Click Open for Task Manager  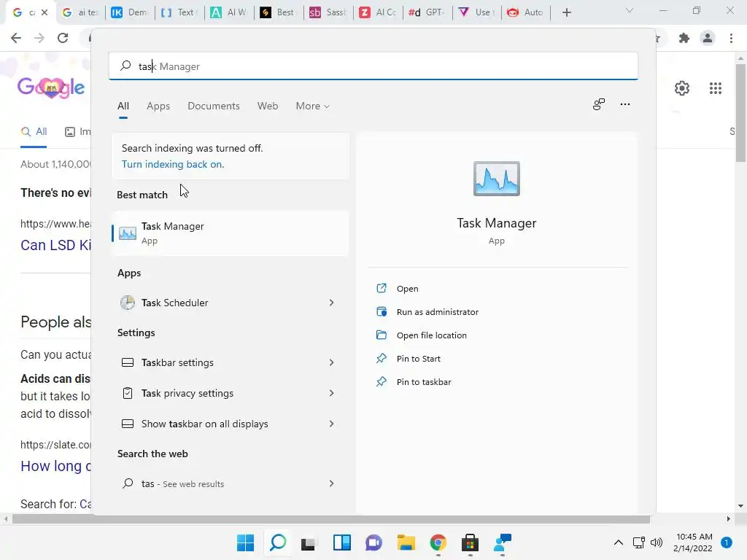pyautogui.click(x=407, y=289)
